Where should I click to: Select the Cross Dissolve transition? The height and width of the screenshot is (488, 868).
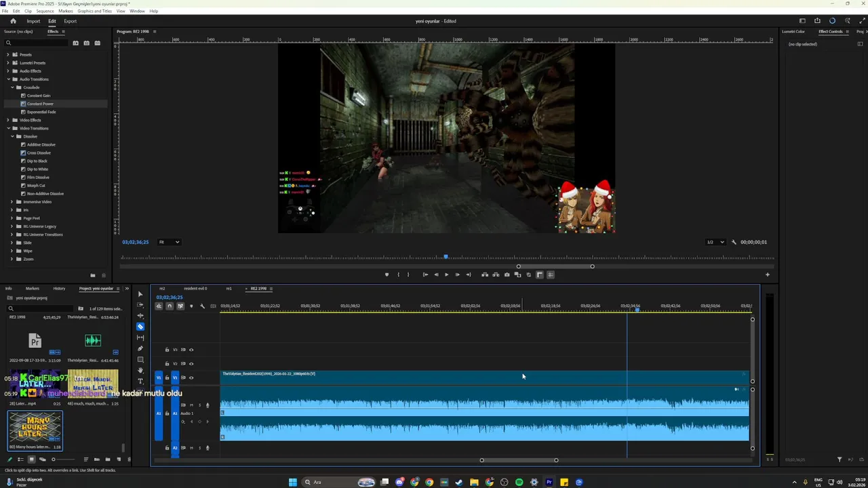click(x=39, y=152)
